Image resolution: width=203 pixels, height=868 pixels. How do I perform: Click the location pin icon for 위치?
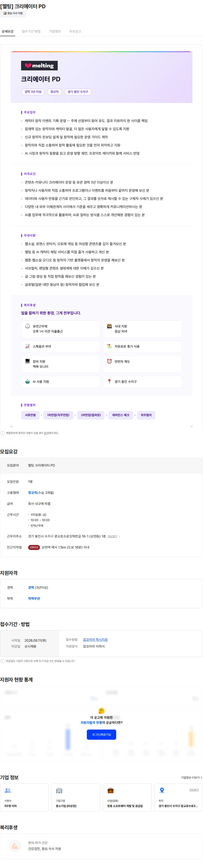pos(162,791)
